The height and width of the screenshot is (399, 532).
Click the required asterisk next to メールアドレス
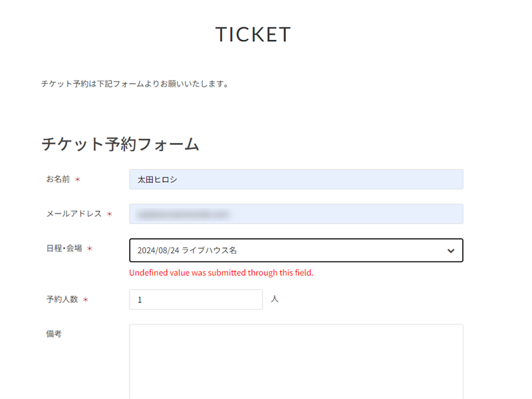pos(109,215)
